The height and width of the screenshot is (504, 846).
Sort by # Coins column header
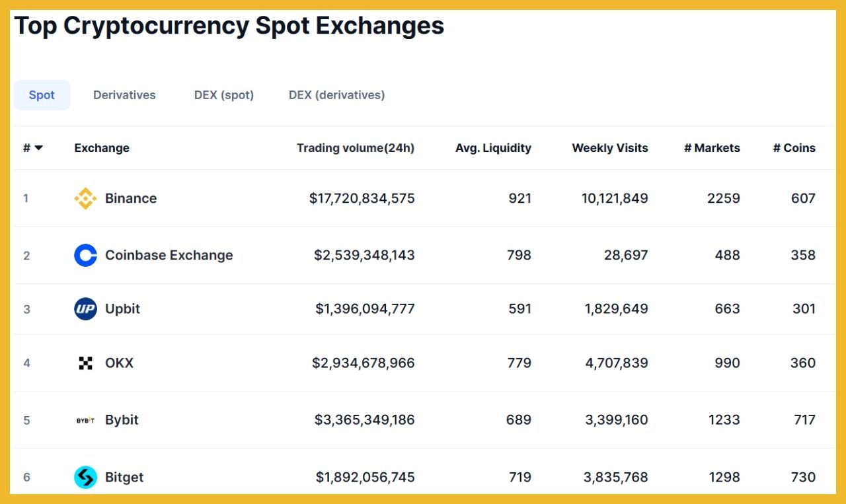[794, 148]
